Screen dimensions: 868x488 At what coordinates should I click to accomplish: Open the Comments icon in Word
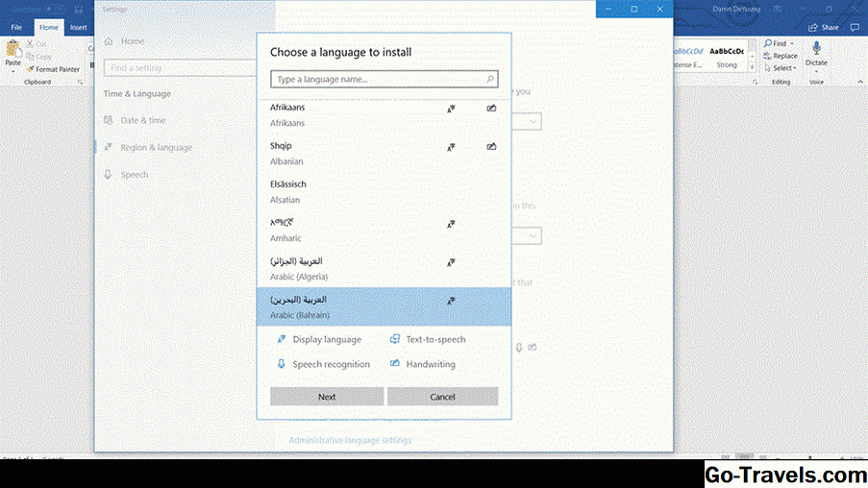click(855, 27)
